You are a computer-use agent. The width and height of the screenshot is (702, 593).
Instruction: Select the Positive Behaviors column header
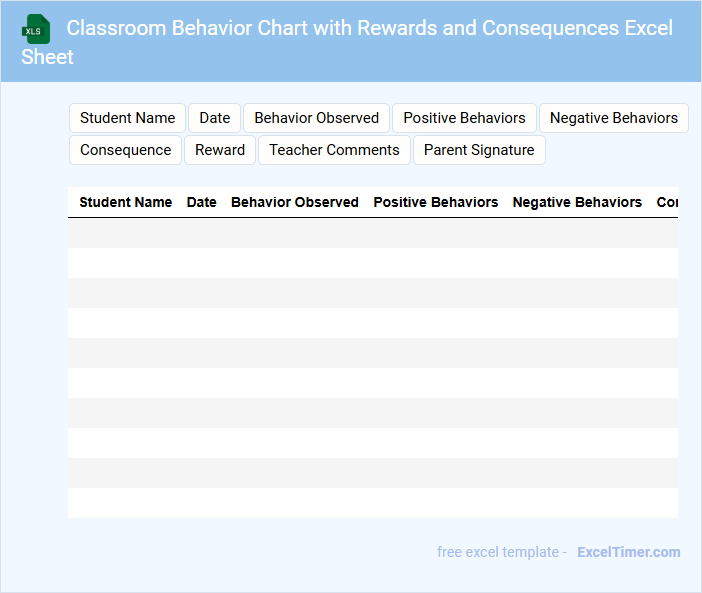coord(435,202)
